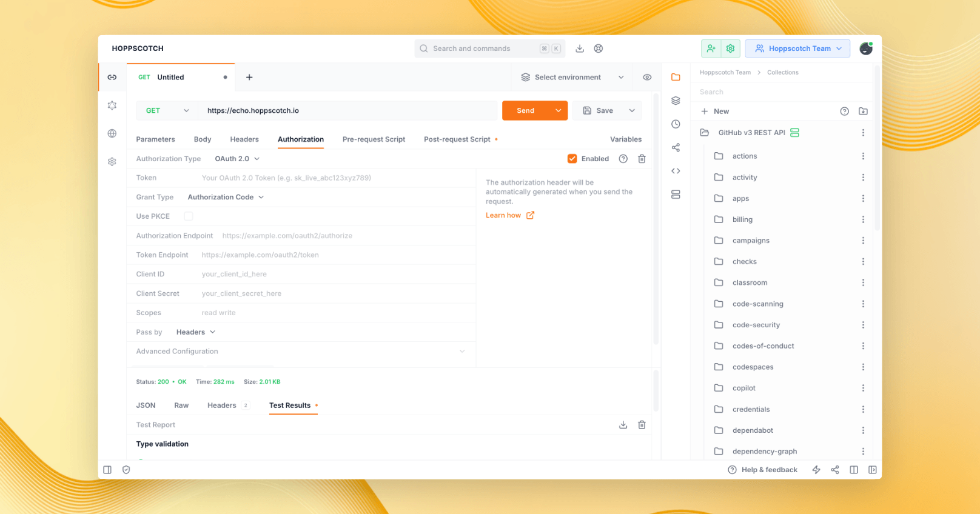Open the OAuth 2.0 authorization type dropdown
The height and width of the screenshot is (514, 980).
click(237, 159)
